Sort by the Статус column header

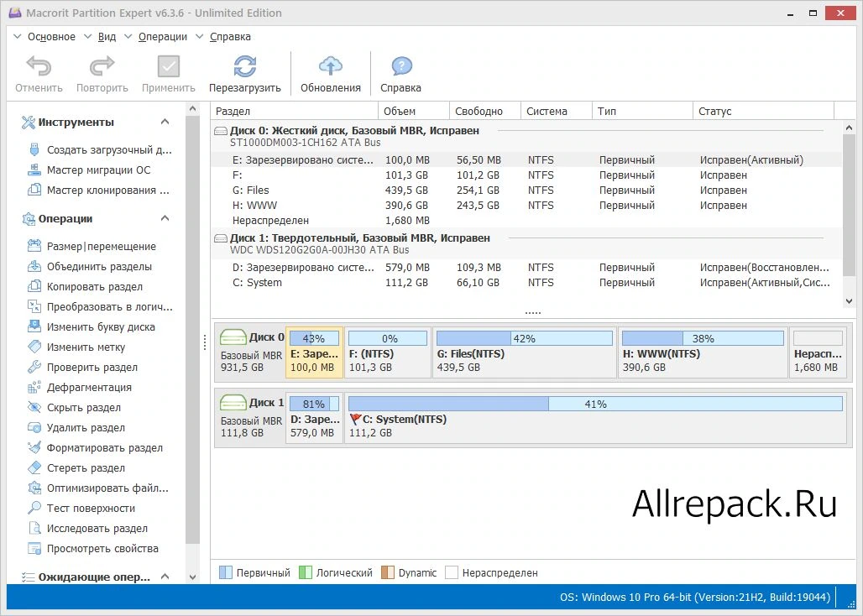tap(763, 111)
